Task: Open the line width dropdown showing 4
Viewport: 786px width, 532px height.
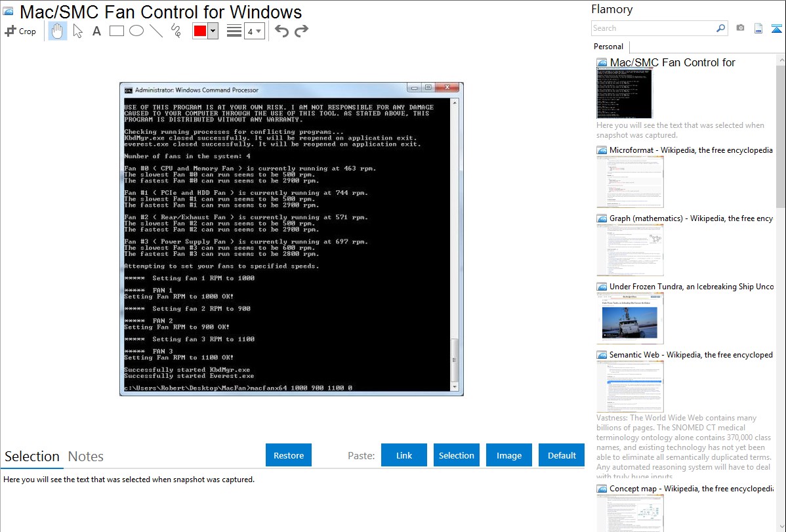Action: pyautogui.click(x=254, y=31)
